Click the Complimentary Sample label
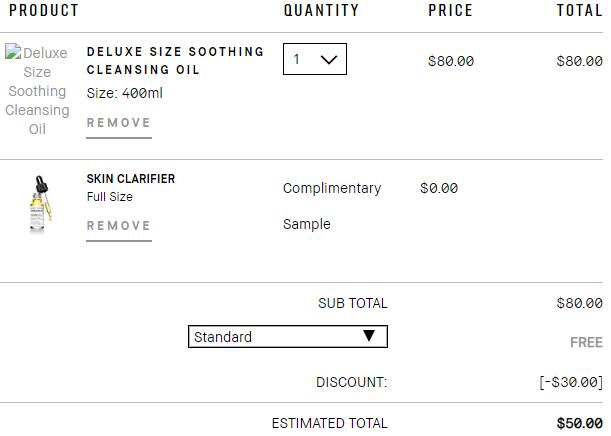 coord(331,205)
